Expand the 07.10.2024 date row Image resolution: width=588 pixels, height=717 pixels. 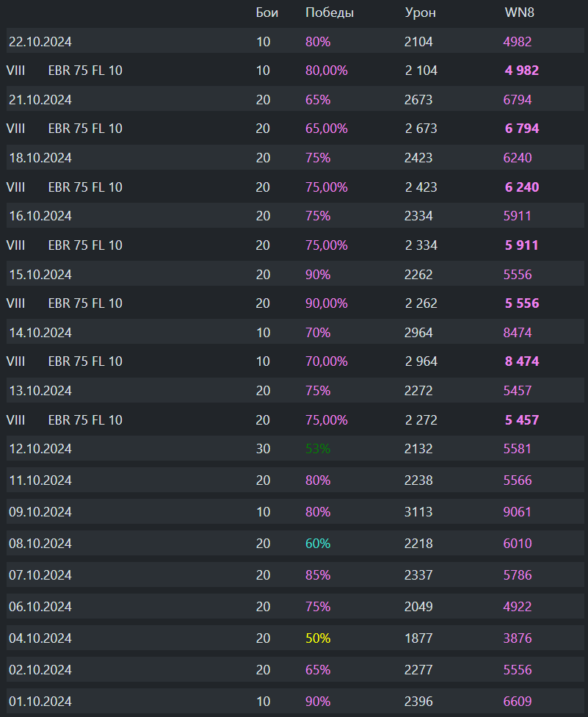[x=40, y=575]
